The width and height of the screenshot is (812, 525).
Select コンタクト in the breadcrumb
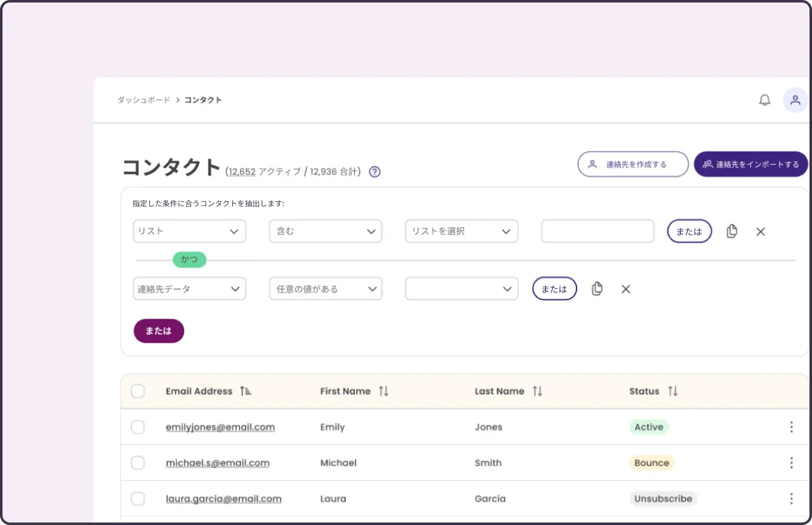pyautogui.click(x=203, y=99)
